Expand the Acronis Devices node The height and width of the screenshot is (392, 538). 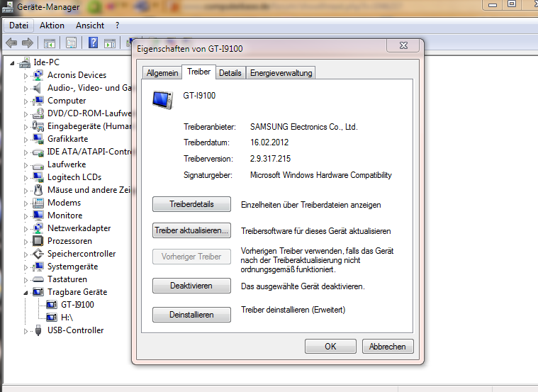point(26,76)
